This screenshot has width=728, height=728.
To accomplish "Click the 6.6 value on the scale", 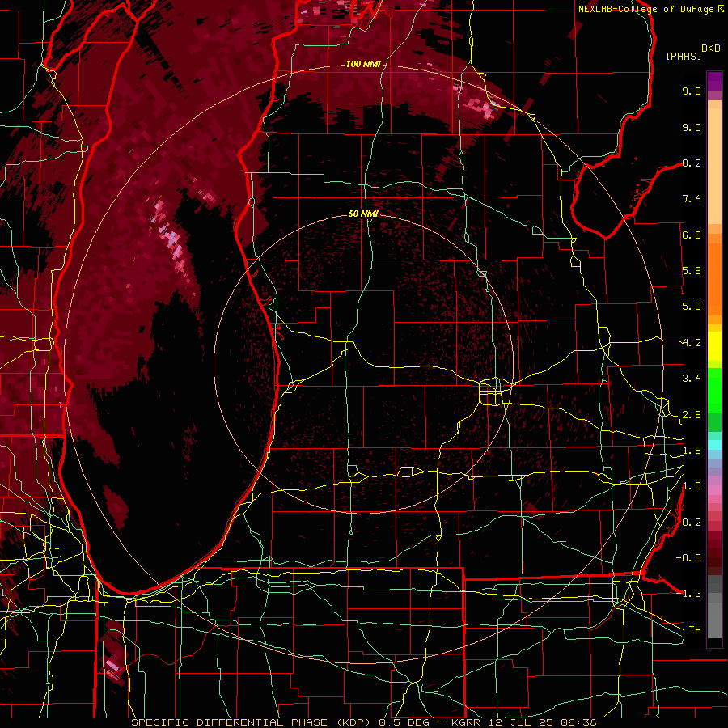I will click(x=692, y=235).
